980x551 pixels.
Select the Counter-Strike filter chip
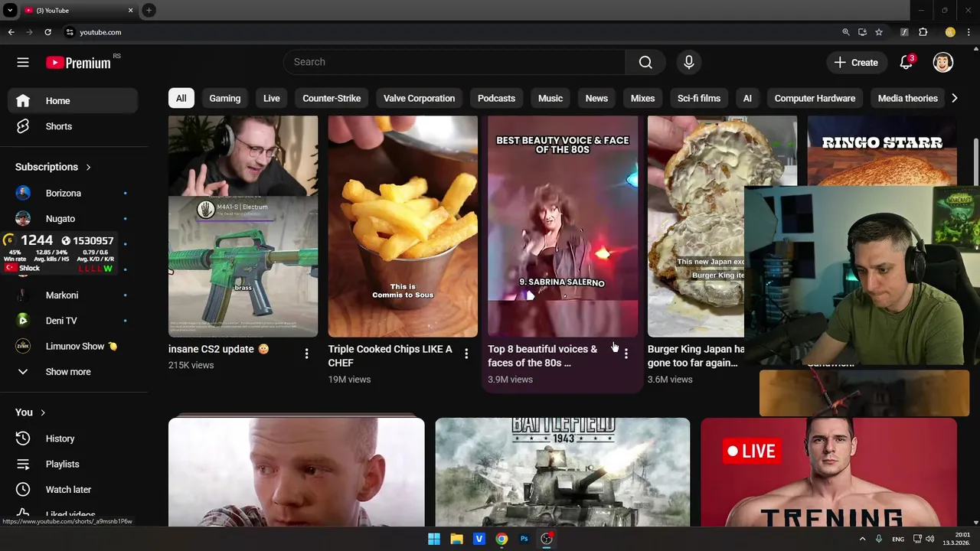[332, 98]
